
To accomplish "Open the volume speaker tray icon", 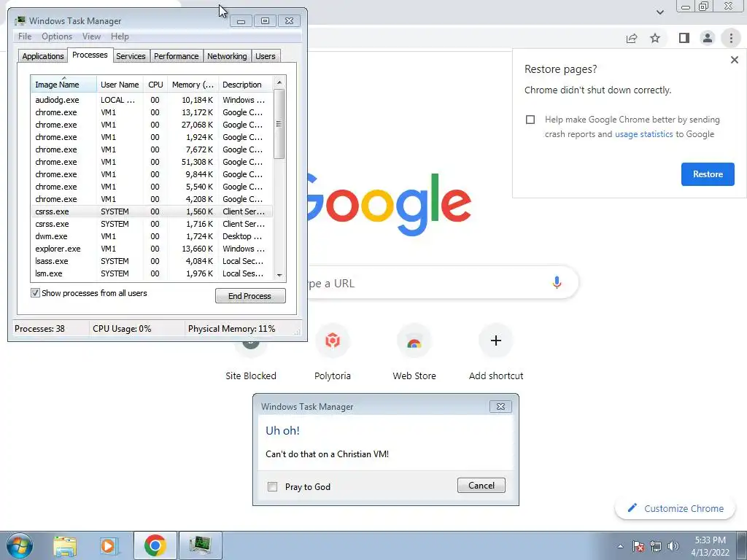I will coord(673,546).
